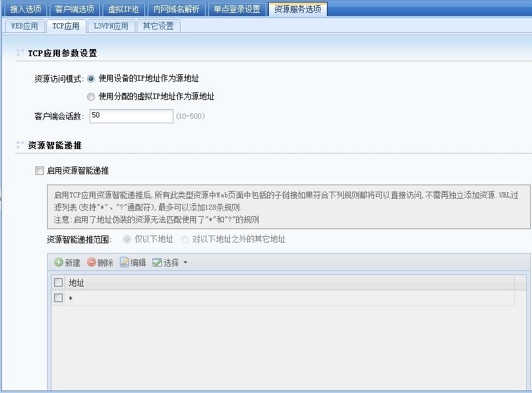Screen dimensions: 532x393
Task: Switch to the WEB应用 sub-tab
Action: coord(25,26)
